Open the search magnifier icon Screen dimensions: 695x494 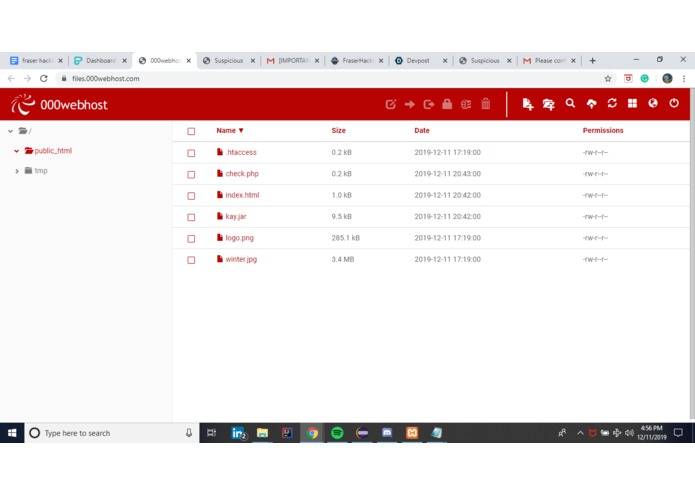tap(570, 103)
